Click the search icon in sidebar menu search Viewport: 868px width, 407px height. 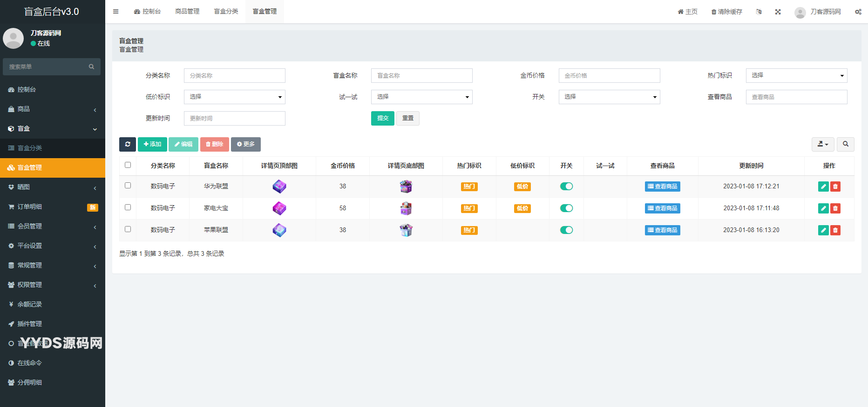pyautogui.click(x=91, y=67)
